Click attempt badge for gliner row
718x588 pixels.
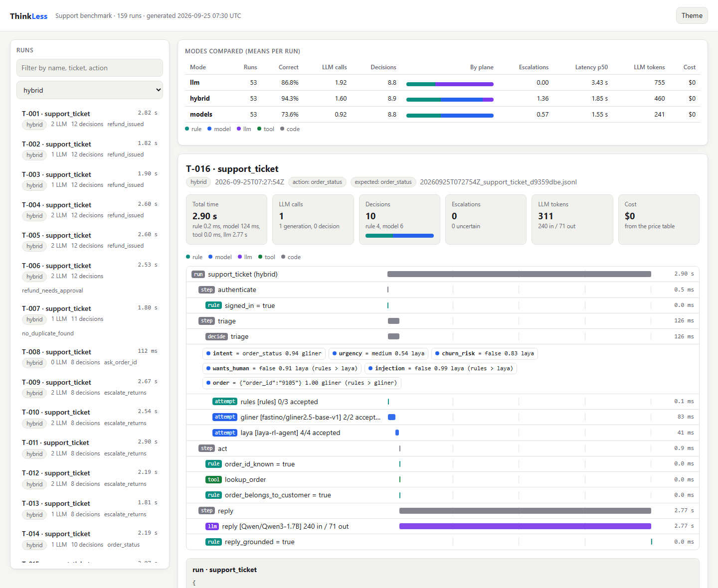coord(225,417)
